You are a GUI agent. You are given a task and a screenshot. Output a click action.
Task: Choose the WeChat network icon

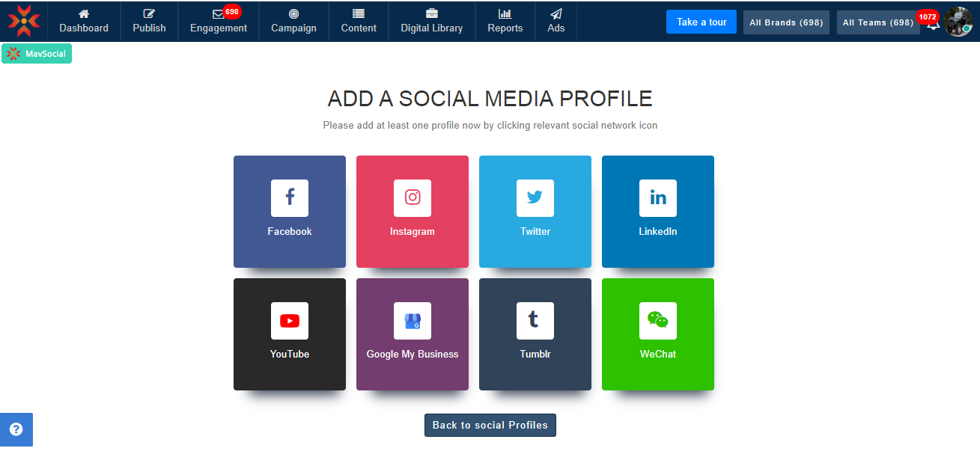click(x=658, y=334)
